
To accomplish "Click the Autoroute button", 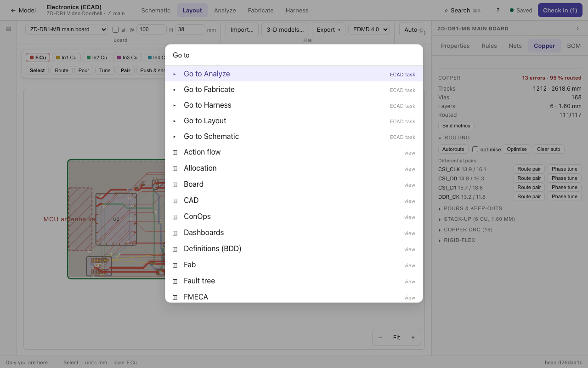I will tap(453, 149).
